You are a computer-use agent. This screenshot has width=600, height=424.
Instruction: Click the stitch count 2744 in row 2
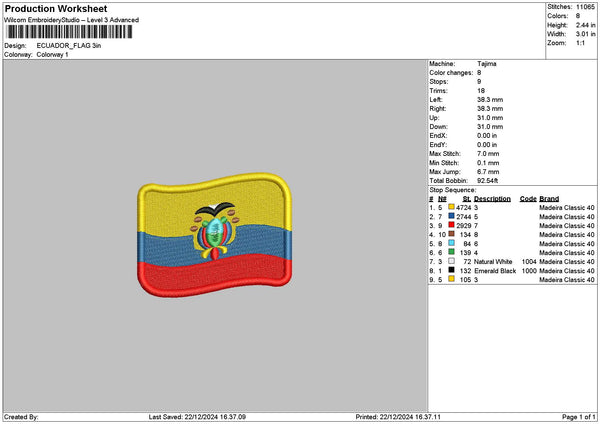click(x=463, y=217)
